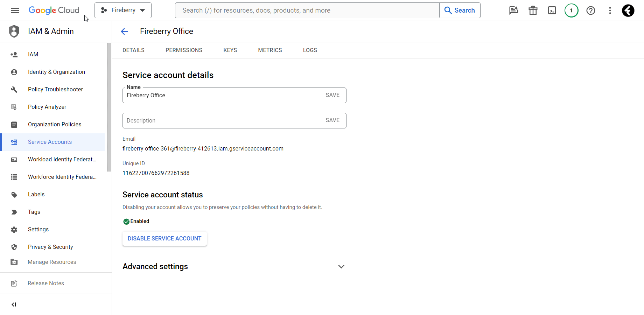
Task: Open the Gemini chat assistant icon
Action: [x=513, y=10]
